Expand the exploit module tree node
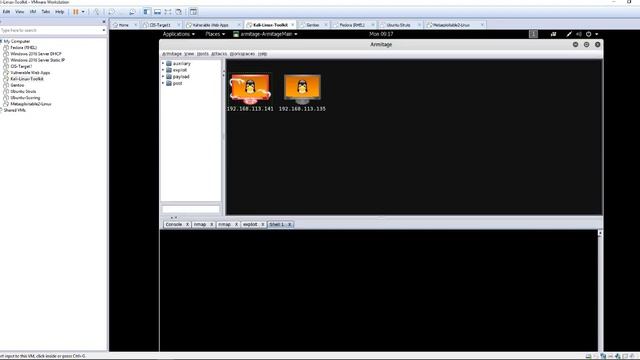The image size is (640, 360). (163, 70)
